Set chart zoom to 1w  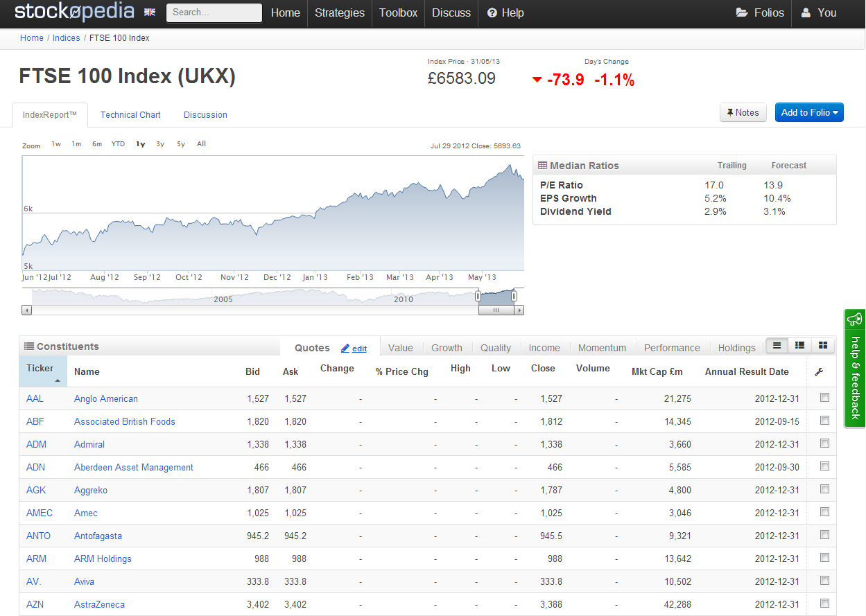(x=56, y=144)
